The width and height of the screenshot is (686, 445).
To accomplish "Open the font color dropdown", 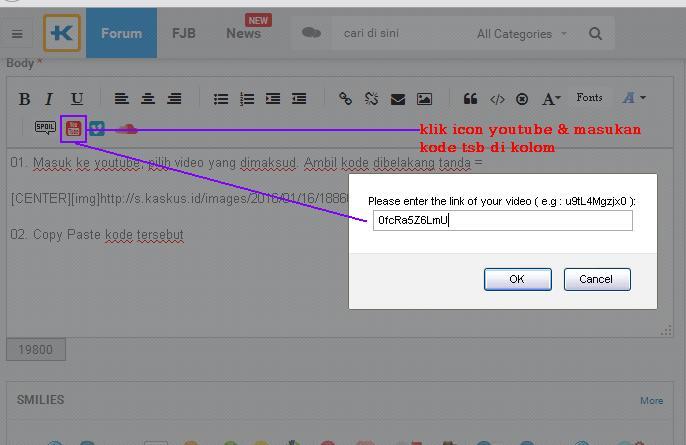I will tap(634, 98).
